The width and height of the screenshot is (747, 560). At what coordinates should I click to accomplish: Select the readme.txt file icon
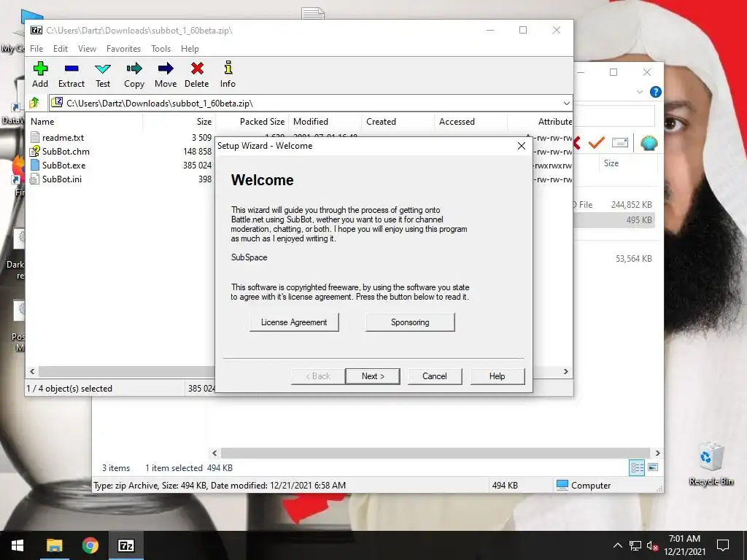pos(35,138)
